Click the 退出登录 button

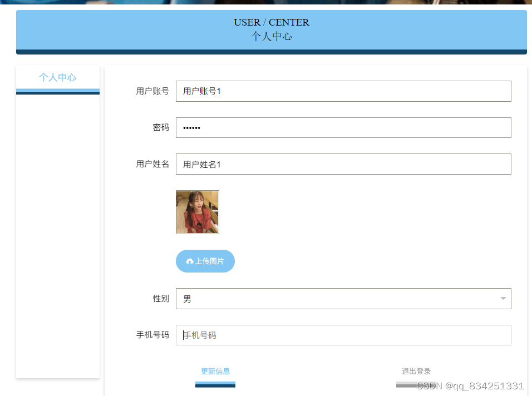click(416, 375)
